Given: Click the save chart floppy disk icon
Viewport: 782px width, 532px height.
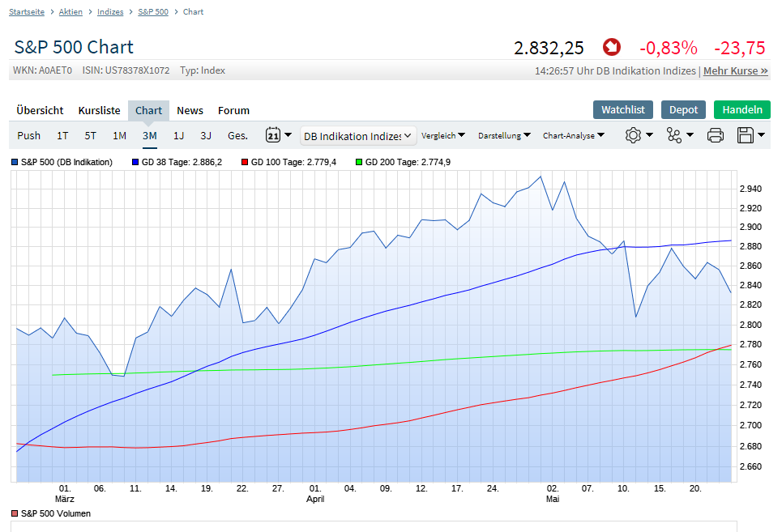Looking at the screenshot, I should point(746,135).
